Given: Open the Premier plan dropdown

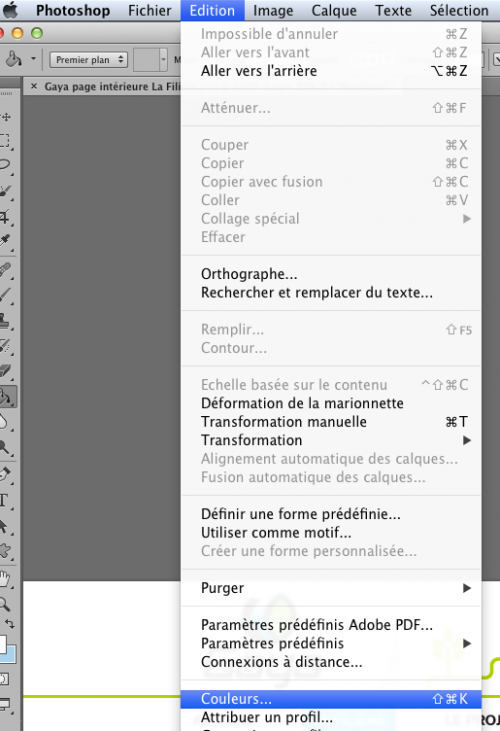Looking at the screenshot, I should point(89,60).
